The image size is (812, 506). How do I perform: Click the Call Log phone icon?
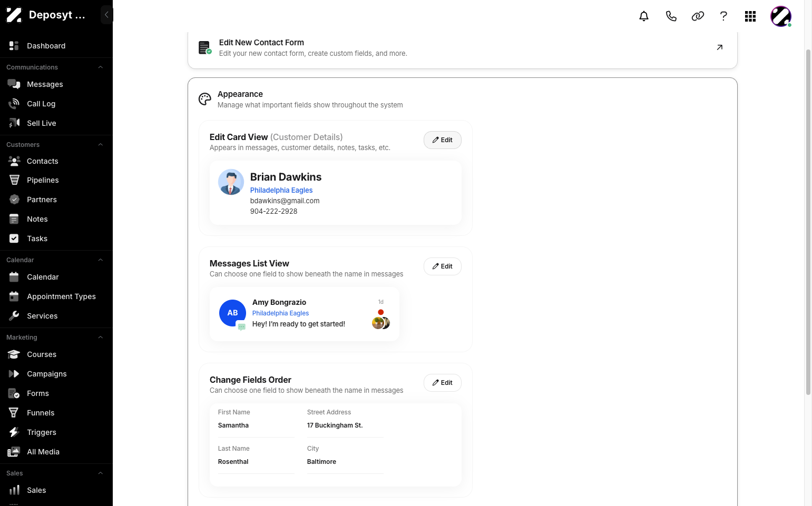(x=14, y=104)
